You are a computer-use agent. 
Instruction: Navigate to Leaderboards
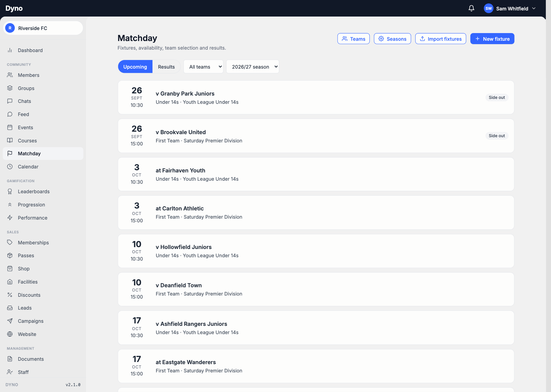point(43,191)
